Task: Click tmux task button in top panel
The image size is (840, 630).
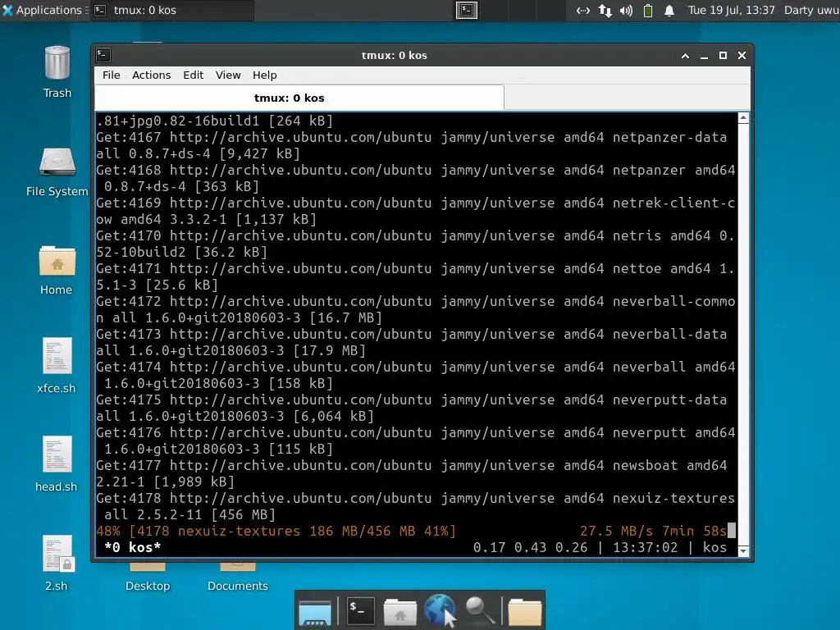Action: coord(171,10)
